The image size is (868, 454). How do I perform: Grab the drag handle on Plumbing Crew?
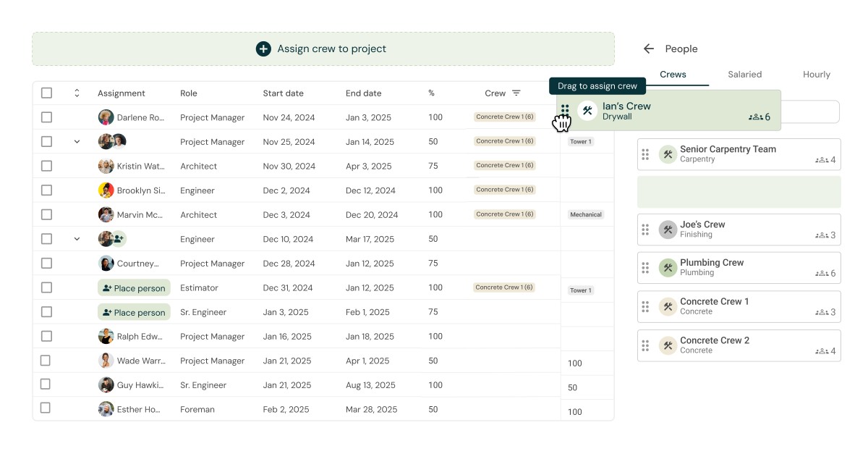[x=645, y=268]
